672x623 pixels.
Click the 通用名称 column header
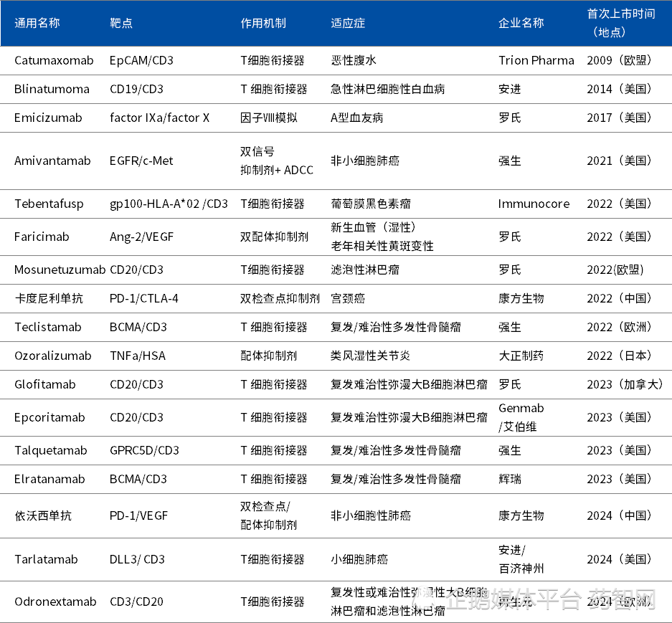[37, 23]
